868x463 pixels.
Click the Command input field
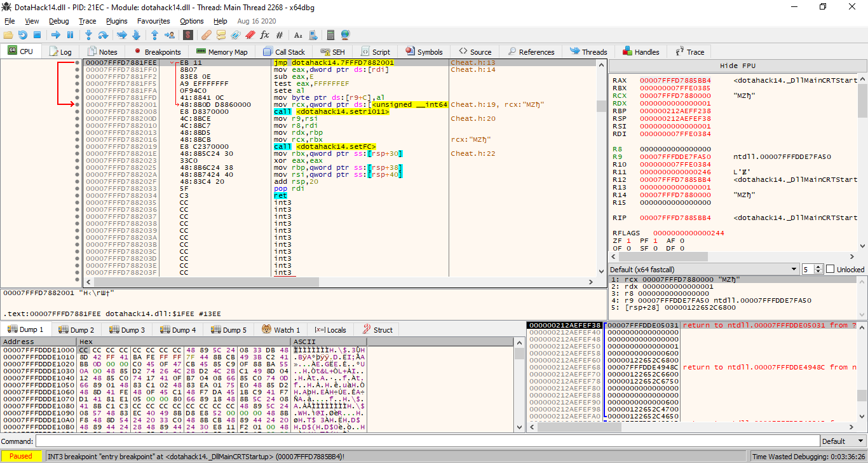pos(426,441)
